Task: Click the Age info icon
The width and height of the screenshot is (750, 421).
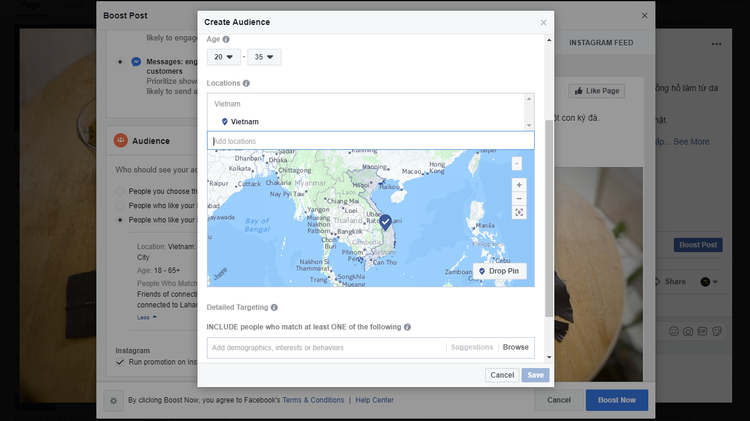Action: [x=226, y=39]
